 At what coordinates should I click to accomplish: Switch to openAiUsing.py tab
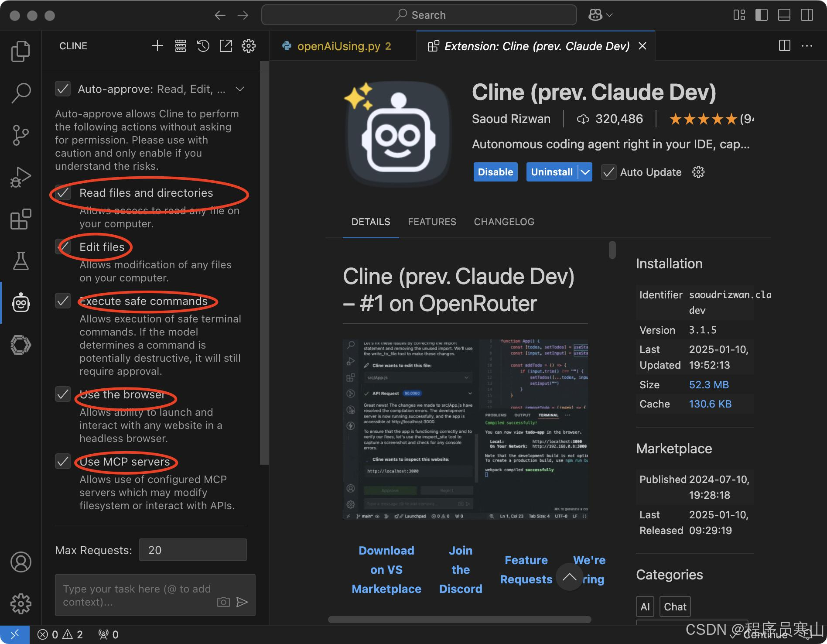point(343,46)
